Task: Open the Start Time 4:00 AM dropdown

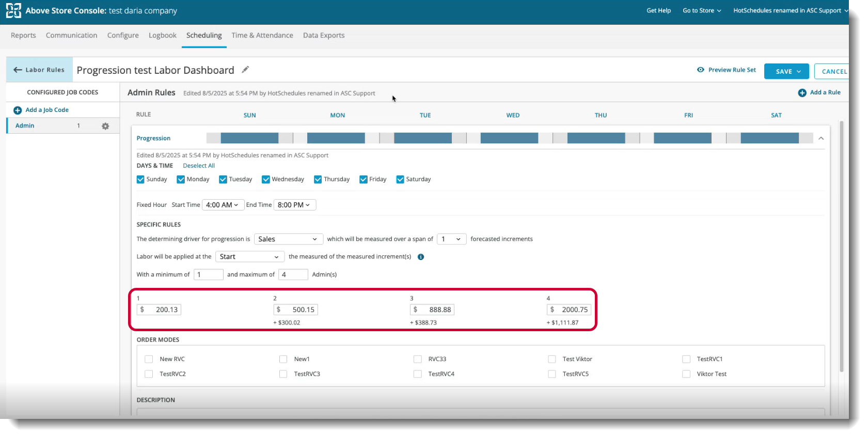Action: click(223, 205)
